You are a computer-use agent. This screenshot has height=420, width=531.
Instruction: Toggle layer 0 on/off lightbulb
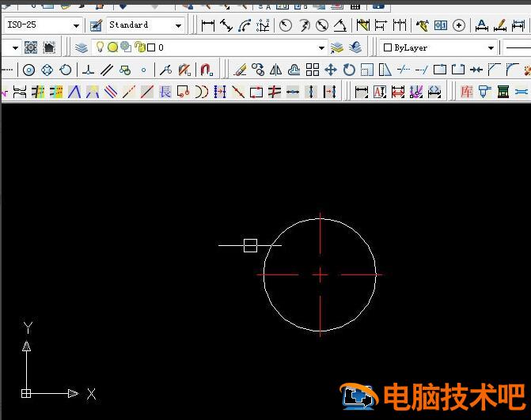[x=100, y=47]
